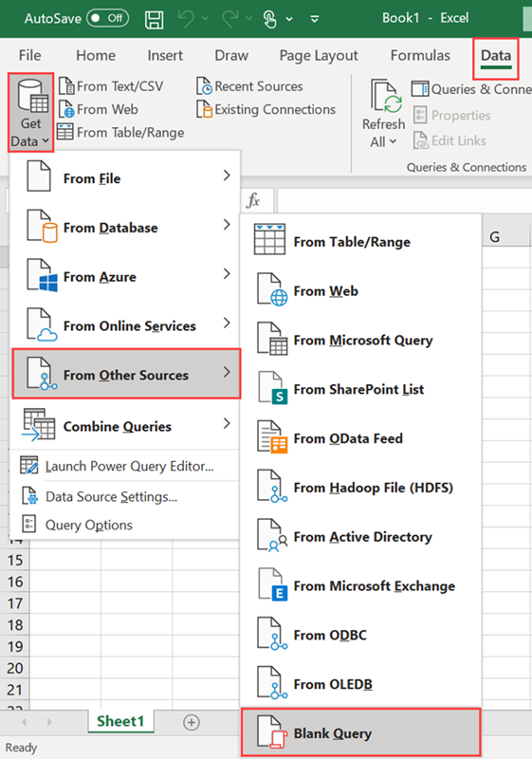This screenshot has width=532, height=759.
Task: Open Recent Sources from the ribbon
Action: tap(250, 86)
